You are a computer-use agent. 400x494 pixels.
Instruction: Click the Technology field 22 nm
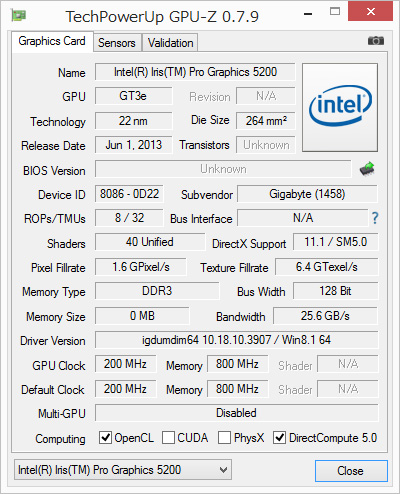[134, 121]
